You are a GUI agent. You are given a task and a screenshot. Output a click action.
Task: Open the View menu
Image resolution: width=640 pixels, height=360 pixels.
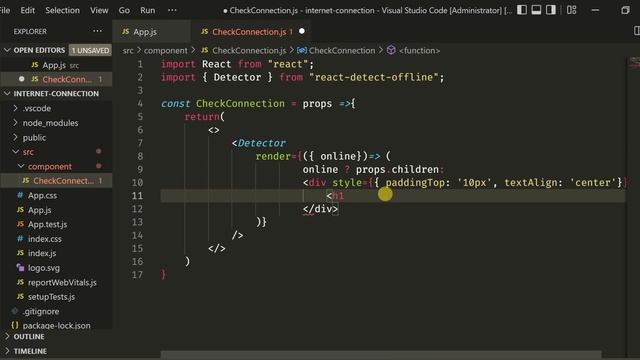point(99,10)
